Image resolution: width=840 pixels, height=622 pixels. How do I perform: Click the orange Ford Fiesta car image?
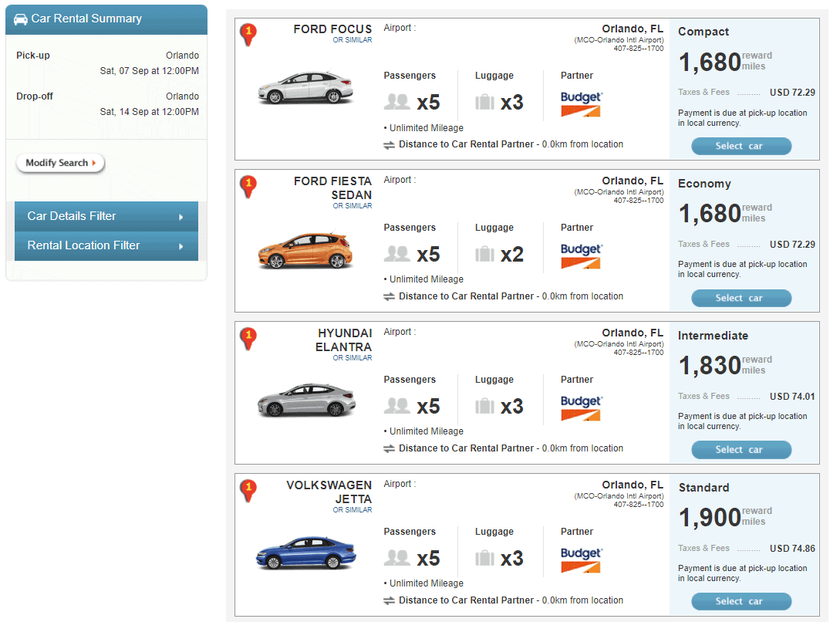[305, 249]
